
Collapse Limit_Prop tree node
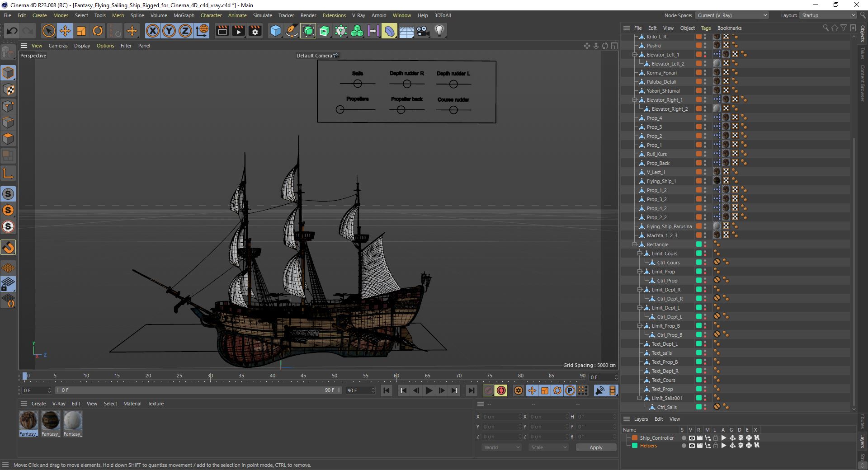coord(640,272)
